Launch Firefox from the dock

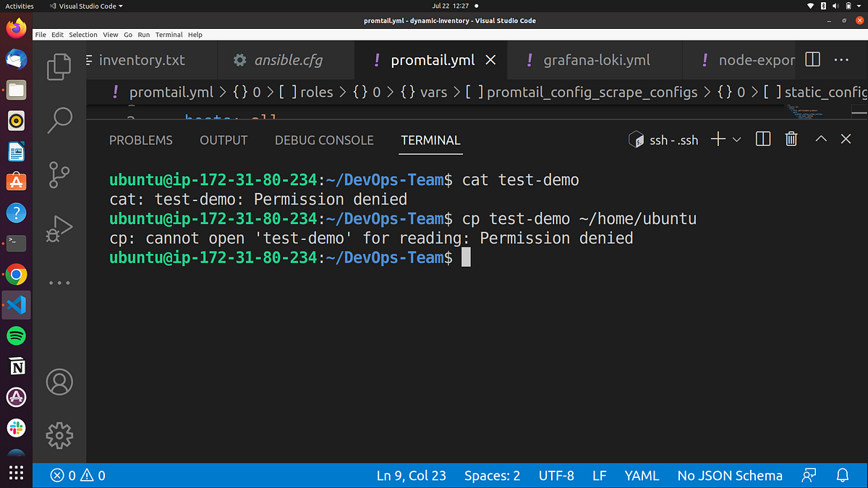click(16, 30)
